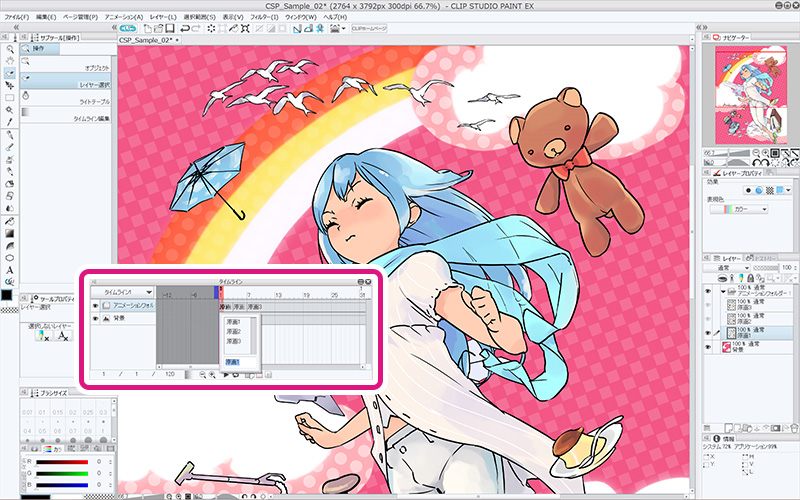Click the timeline zoom-out magnifier icon

click(203, 373)
